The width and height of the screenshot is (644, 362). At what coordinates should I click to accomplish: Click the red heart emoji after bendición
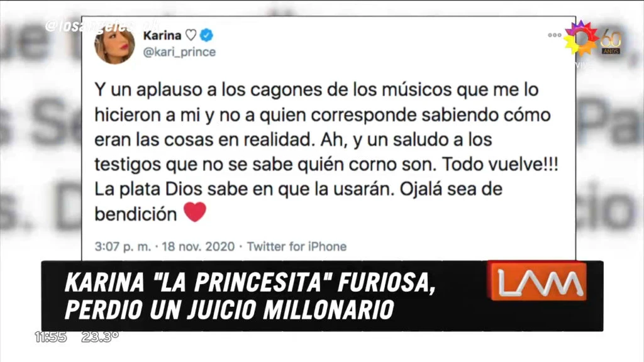coord(195,212)
